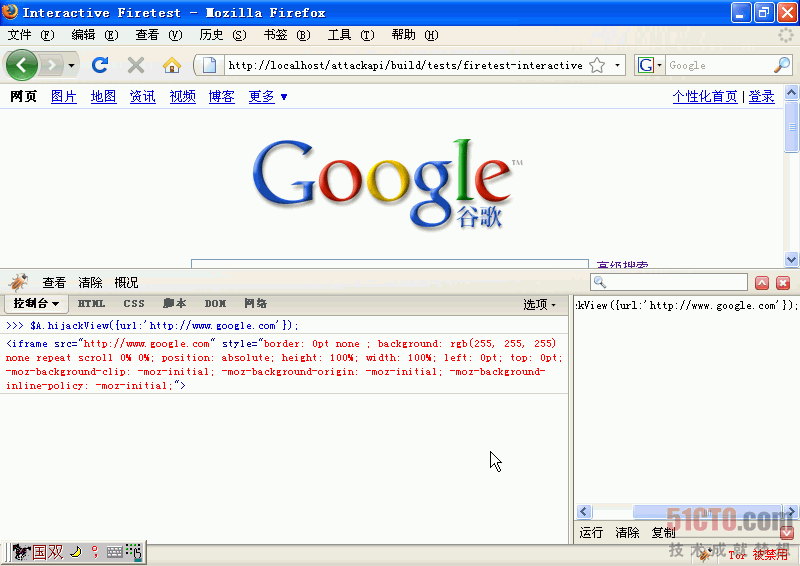Open the back/forward history dropdown
Screen dimensions: 800x566
[71, 65]
